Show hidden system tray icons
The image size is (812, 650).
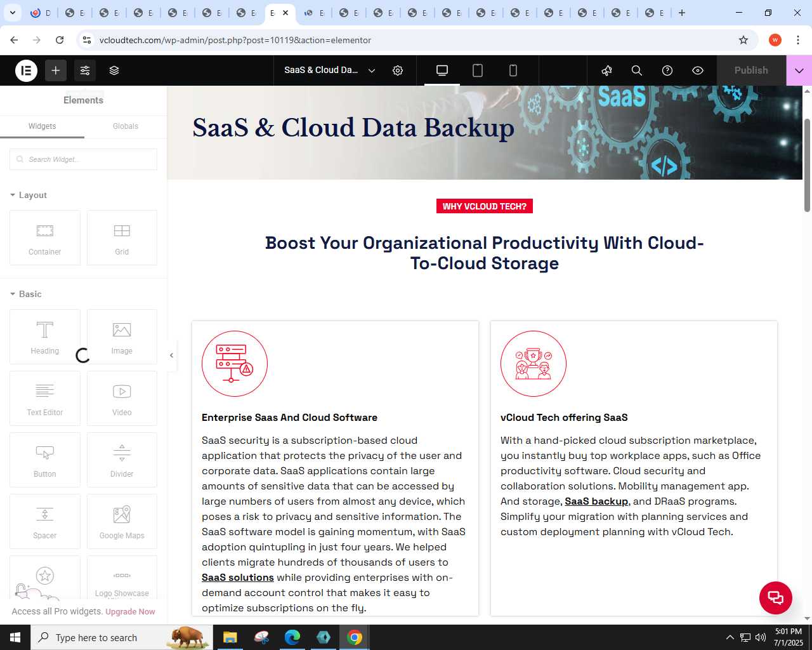730,637
